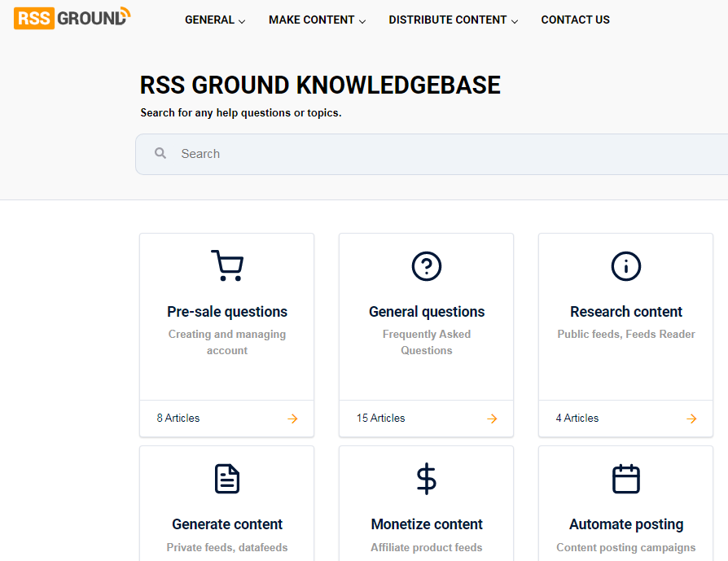The width and height of the screenshot is (728, 561).
Task: Click 'Affiliate product feeds' text
Action: [426, 547]
